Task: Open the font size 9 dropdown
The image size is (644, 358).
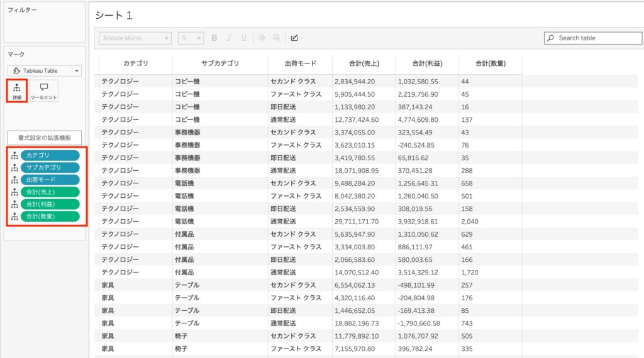Action: [191, 38]
